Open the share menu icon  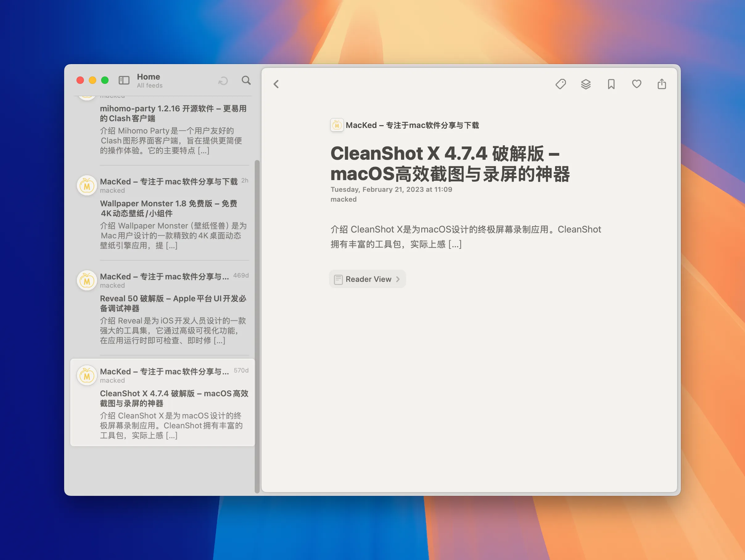662,84
